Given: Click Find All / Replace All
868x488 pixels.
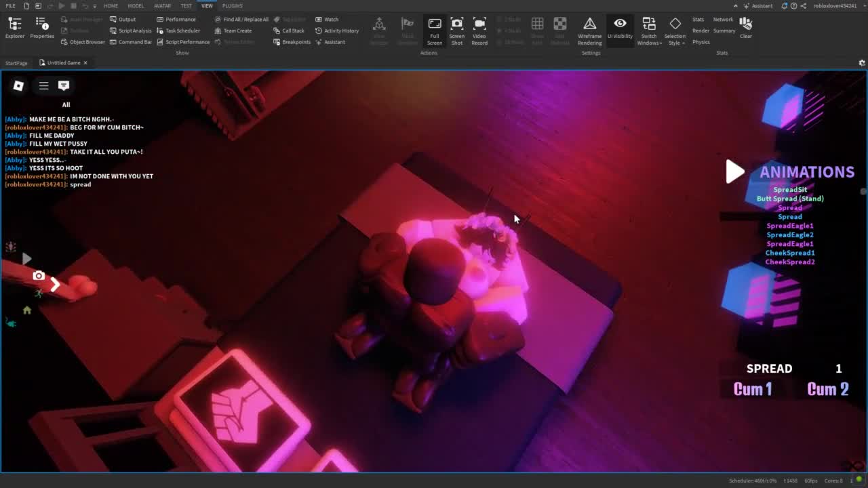Looking at the screenshot, I should (241, 20).
